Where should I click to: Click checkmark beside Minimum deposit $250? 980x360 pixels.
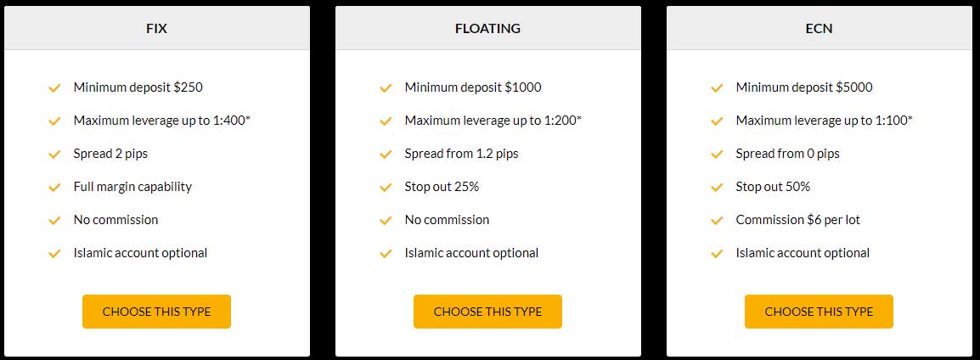[x=54, y=87]
